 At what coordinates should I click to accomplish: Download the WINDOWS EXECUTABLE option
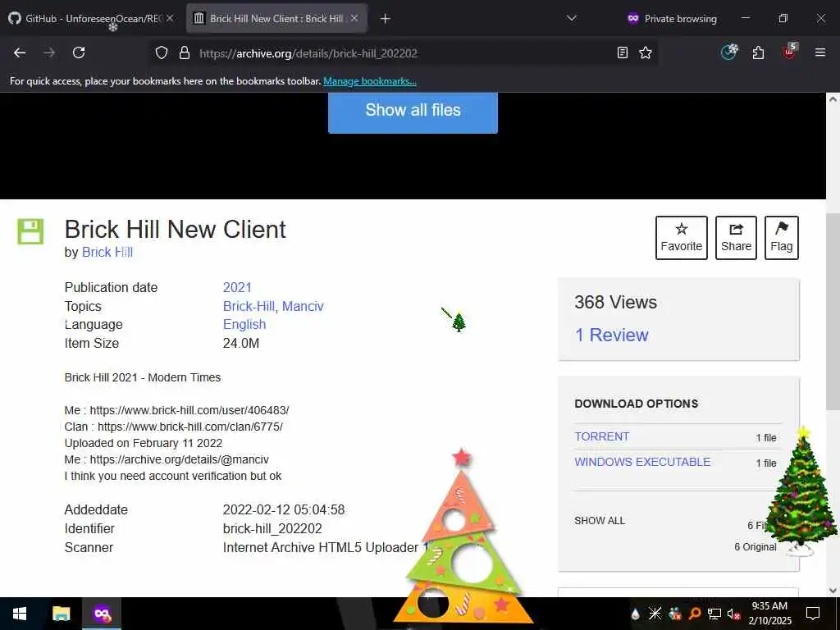[x=642, y=462]
